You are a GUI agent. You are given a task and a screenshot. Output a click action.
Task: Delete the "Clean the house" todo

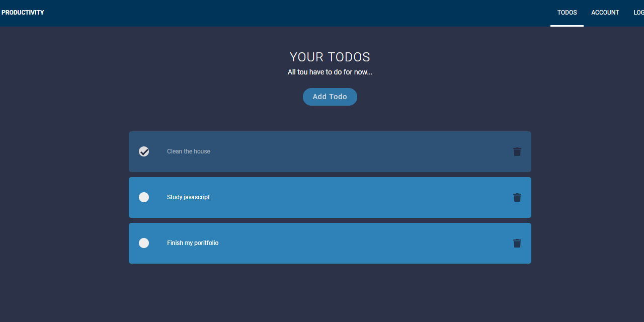coord(517,151)
